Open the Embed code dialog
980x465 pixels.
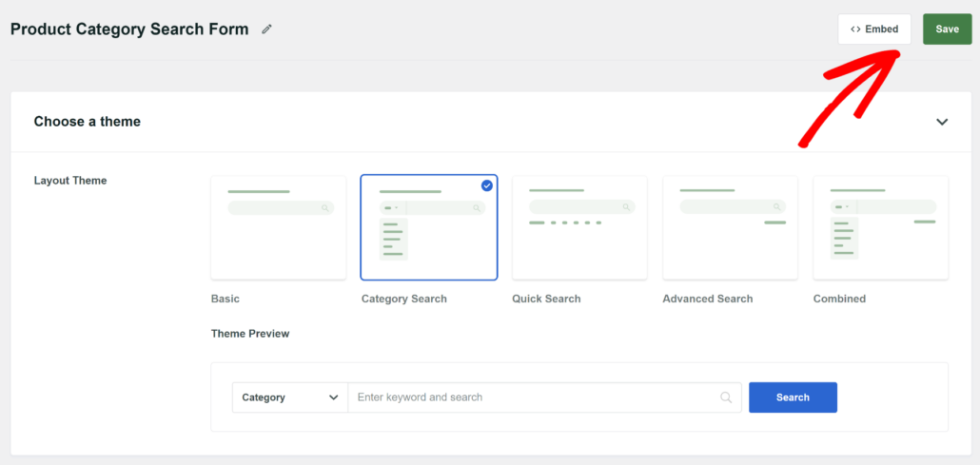874,29
